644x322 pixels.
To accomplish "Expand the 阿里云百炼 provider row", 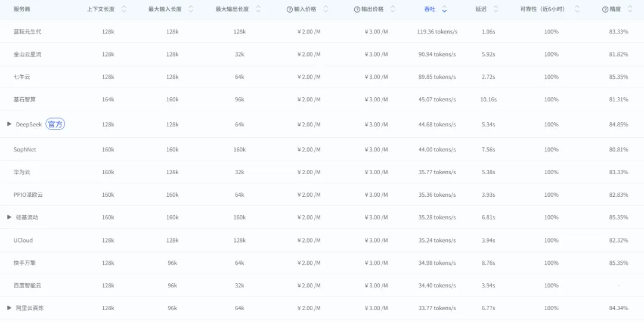I will click(10, 308).
